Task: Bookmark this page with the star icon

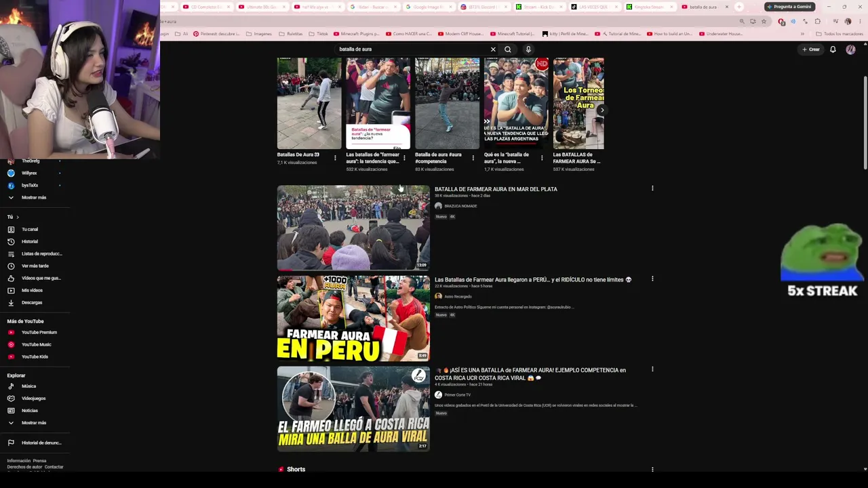Action: click(764, 22)
